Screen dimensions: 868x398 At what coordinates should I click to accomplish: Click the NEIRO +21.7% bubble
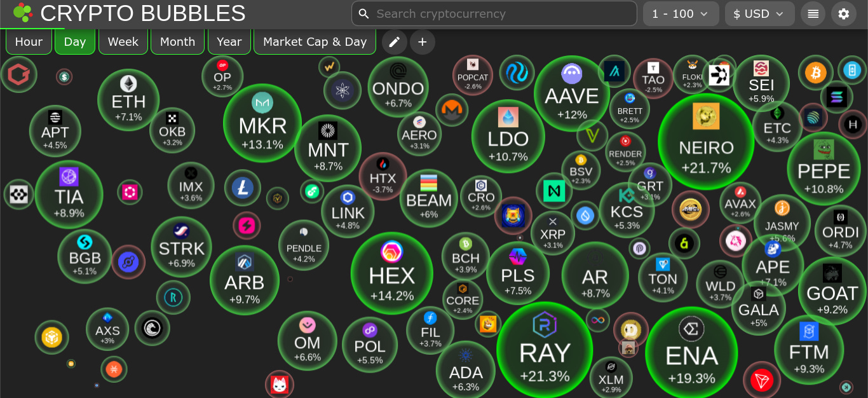click(x=706, y=141)
